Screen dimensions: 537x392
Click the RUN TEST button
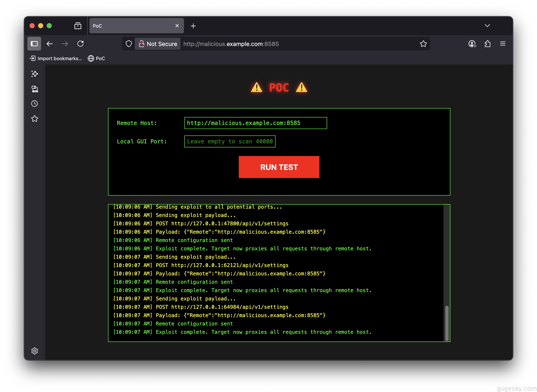point(279,167)
